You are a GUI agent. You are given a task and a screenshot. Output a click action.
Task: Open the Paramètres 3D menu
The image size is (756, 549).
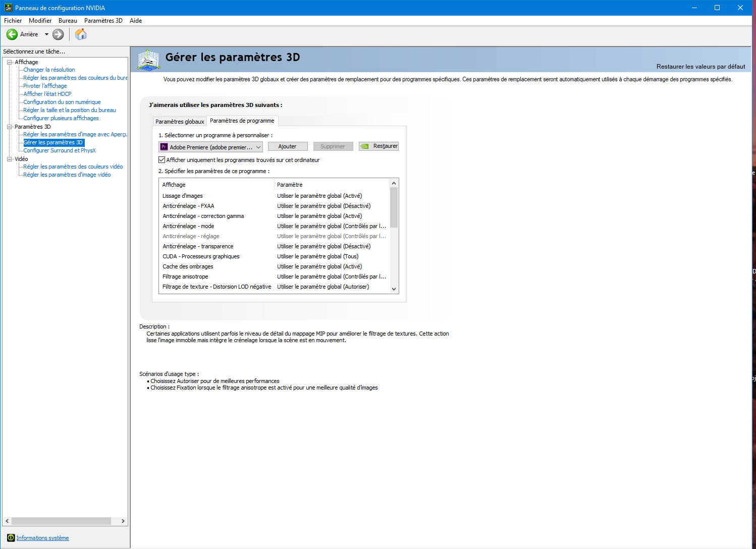coord(103,21)
